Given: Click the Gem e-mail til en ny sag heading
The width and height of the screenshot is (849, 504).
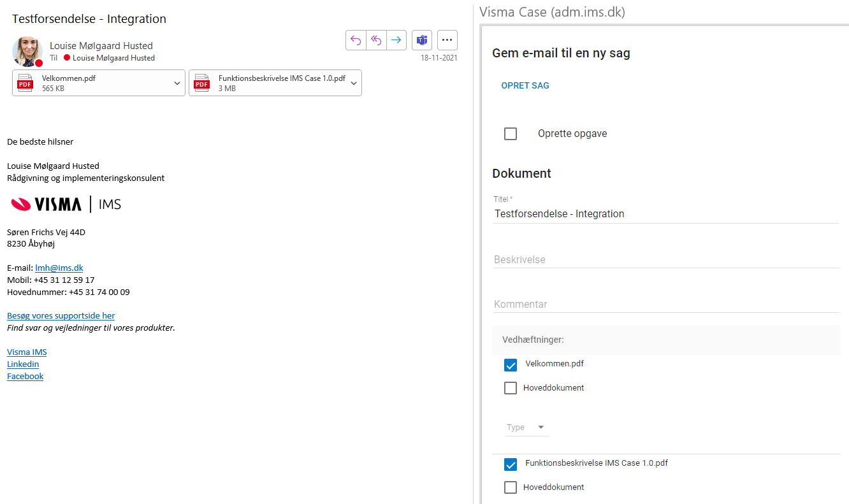Looking at the screenshot, I should coord(561,54).
